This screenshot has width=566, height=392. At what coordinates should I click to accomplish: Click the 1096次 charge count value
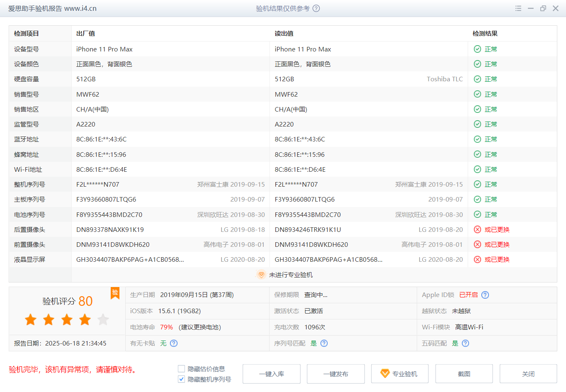pyautogui.click(x=315, y=327)
